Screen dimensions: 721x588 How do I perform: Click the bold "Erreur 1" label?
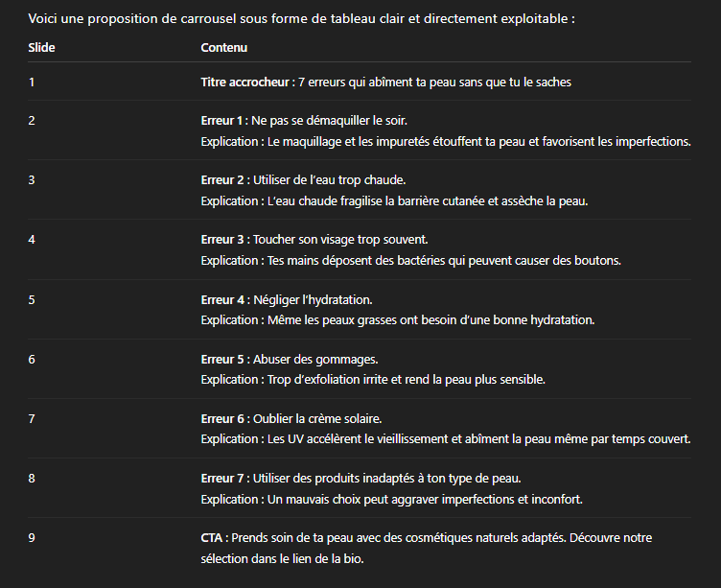tap(224, 121)
